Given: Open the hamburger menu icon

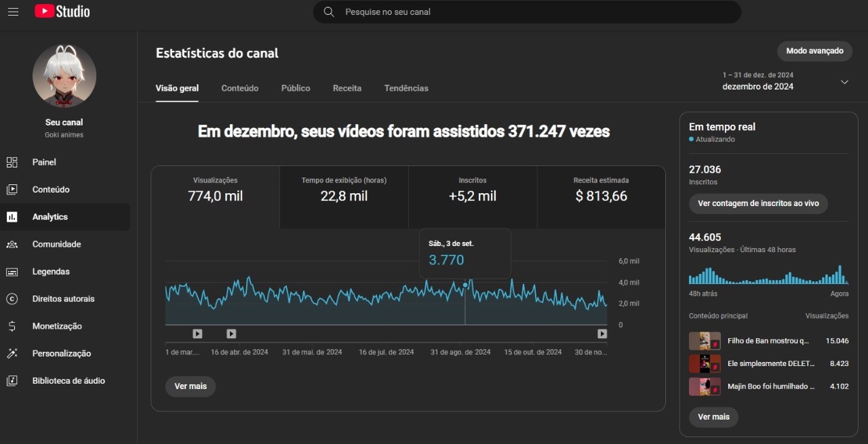Looking at the screenshot, I should pyautogui.click(x=13, y=12).
